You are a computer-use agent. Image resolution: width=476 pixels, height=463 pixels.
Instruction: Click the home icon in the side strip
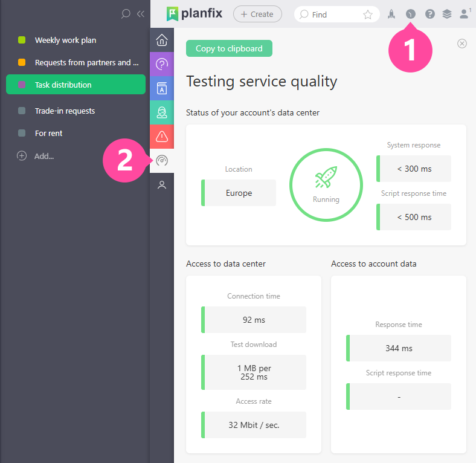point(162,40)
